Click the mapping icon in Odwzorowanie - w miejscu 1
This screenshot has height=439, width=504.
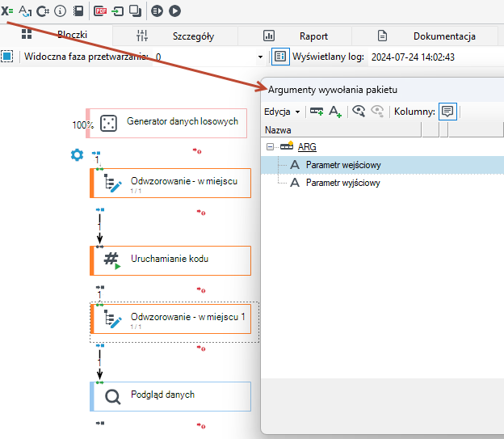[x=112, y=319]
